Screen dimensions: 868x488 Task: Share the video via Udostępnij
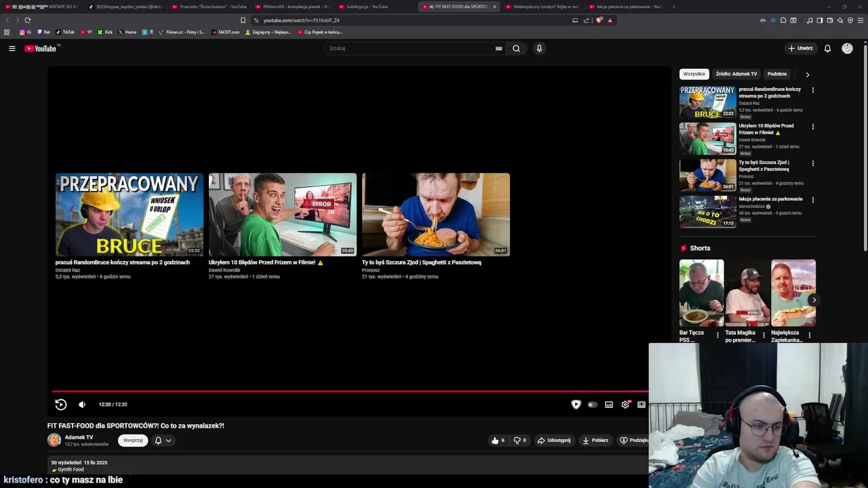click(x=554, y=441)
